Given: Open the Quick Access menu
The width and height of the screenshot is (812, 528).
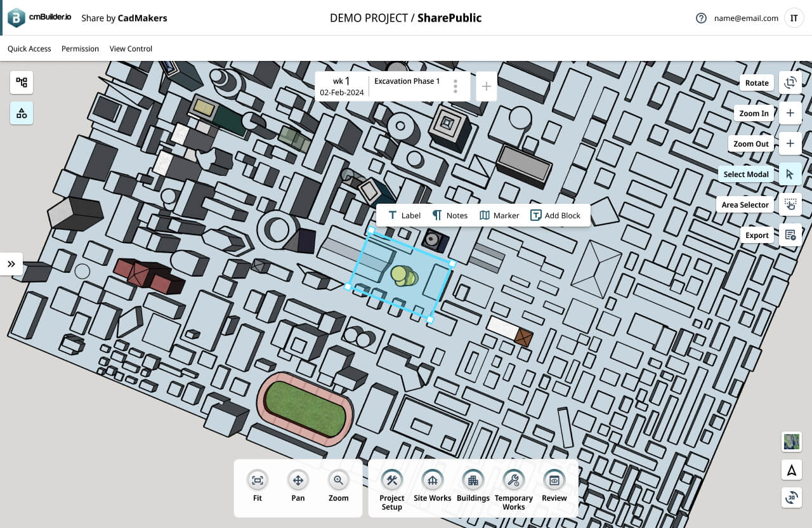Looking at the screenshot, I should pyautogui.click(x=29, y=49).
